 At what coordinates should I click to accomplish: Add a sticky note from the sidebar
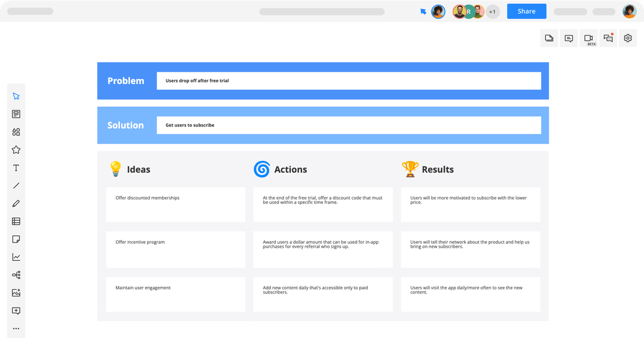[x=16, y=239]
